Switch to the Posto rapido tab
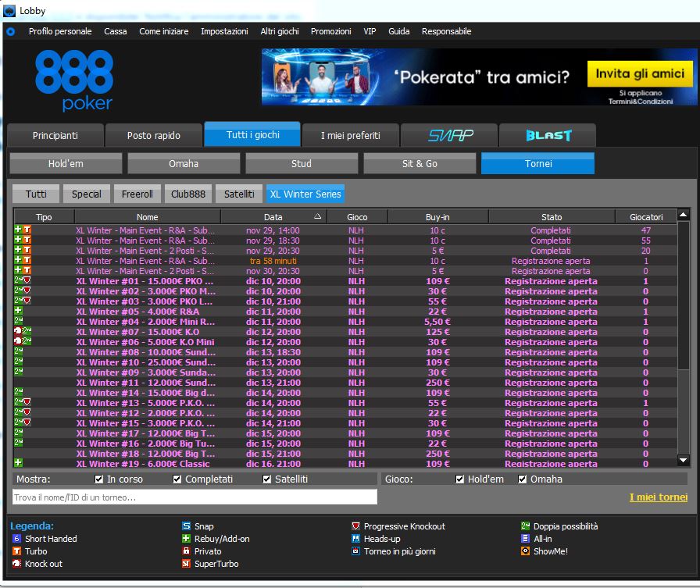Image resolution: width=700 pixels, height=588 pixels. (154, 135)
